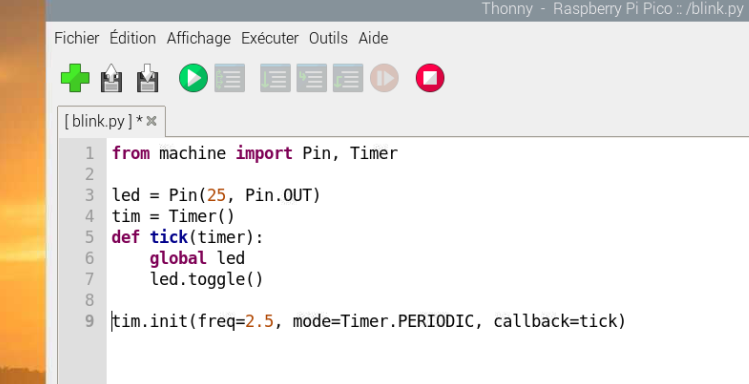The width and height of the screenshot is (749, 384).
Task: Click the 'from machine import Pin, Timer' line
Action: pos(255,153)
